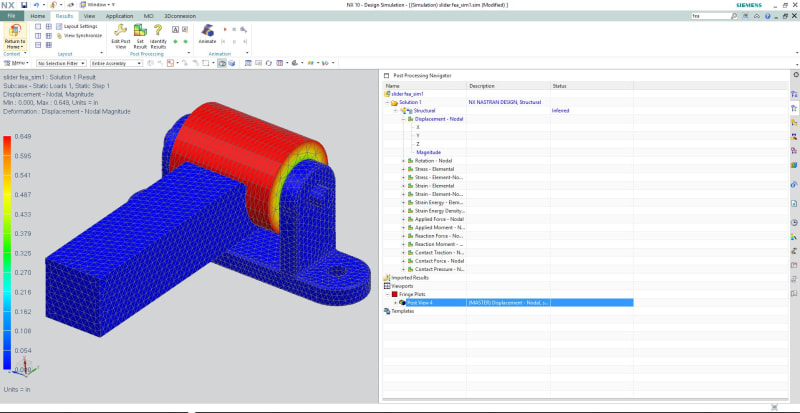
Task: Click the shaded cube render style icon
Action: [232, 63]
